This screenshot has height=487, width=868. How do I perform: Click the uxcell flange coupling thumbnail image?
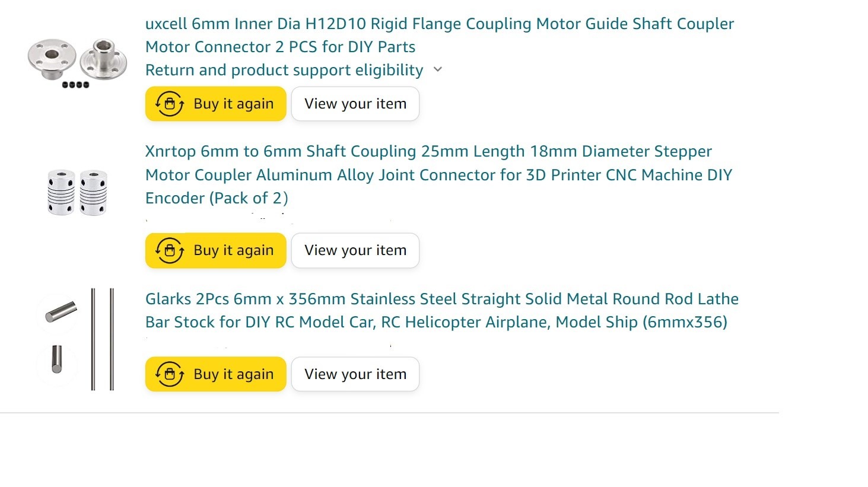click(x=77, y=63)
